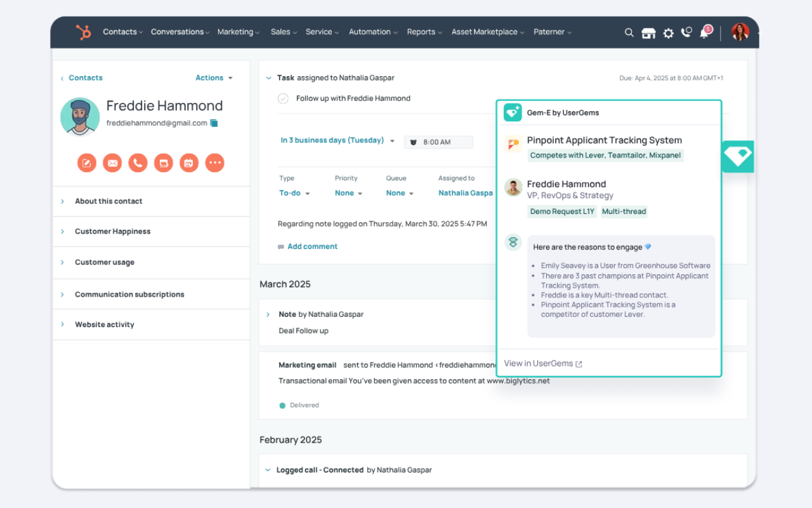Click the schedule meeting round icon
The width and height of the screenshot is (812, 508).
(x=189, y=163)
